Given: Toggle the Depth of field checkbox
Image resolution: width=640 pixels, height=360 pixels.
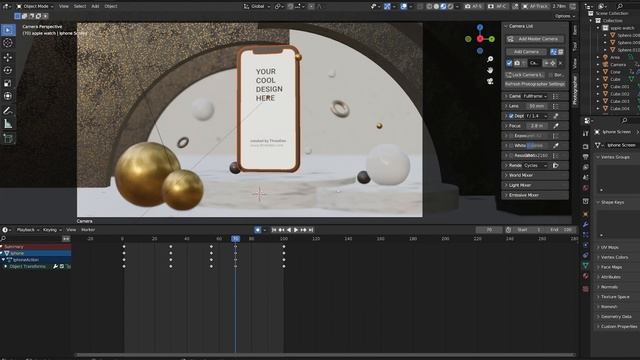Looking at the screenshot, I should pos(511,116).
